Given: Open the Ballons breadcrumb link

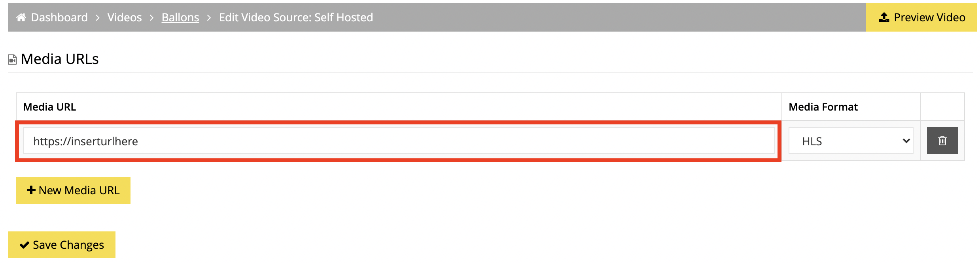Looking at the screenshot, I should click(x=180, y=17).
